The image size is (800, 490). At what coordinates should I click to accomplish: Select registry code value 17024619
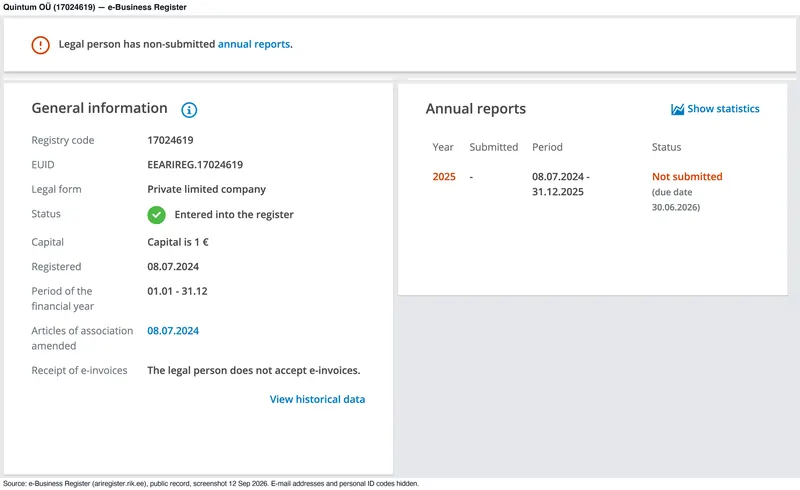coord(170,140)
